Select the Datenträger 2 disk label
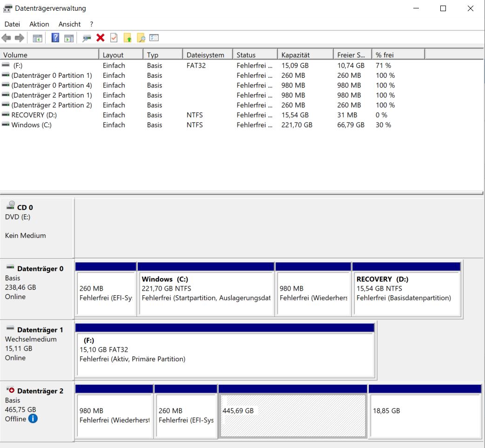 click(37, 412)
